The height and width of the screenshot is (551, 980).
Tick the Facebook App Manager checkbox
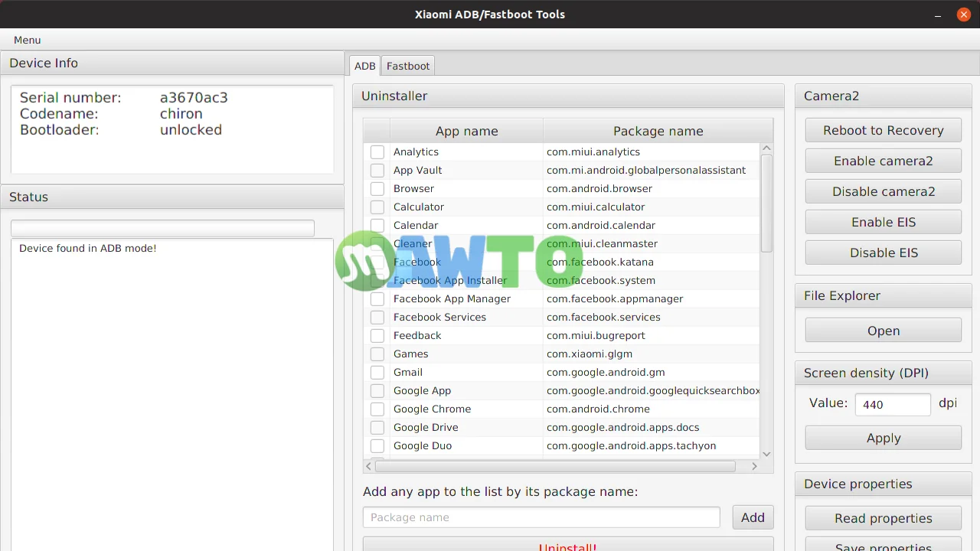pyautogui.click(x=377, y=298)
